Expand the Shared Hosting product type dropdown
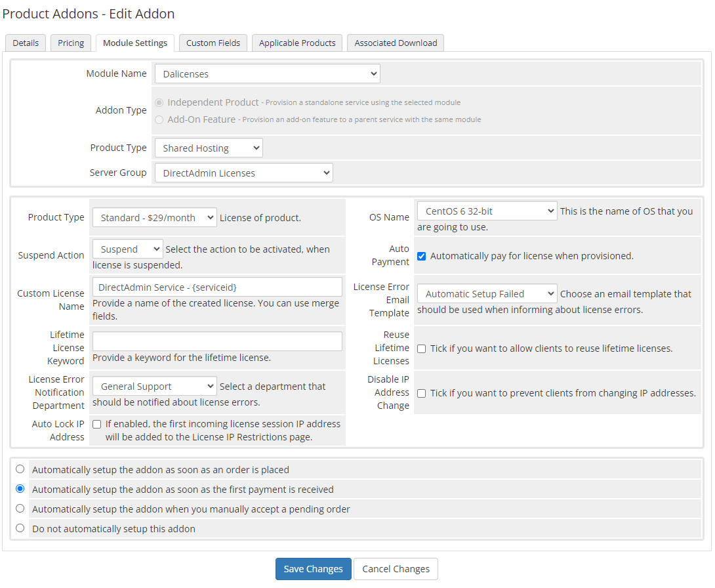Image resolution: width=715 pixels, height=588 pixels. click(209, 148)
